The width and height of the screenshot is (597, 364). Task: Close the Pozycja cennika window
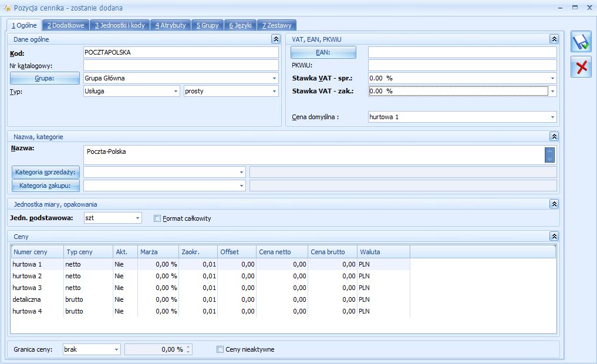(589, 8)
